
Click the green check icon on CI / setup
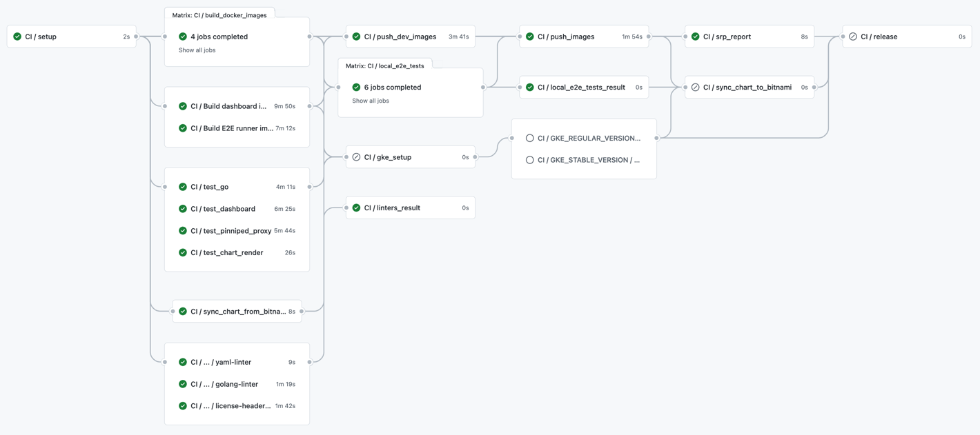(x=17, y=36)
